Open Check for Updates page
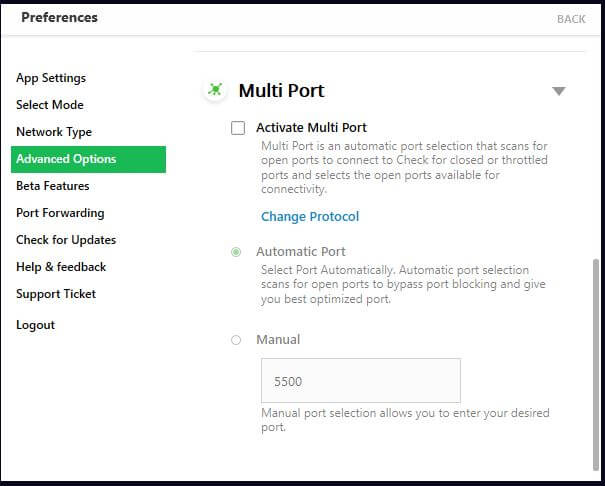Viewport: 605px width, 486px height. pyautogui.click(x=66, y=240)
